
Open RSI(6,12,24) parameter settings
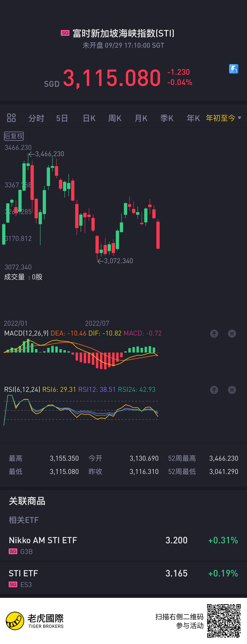22,390
